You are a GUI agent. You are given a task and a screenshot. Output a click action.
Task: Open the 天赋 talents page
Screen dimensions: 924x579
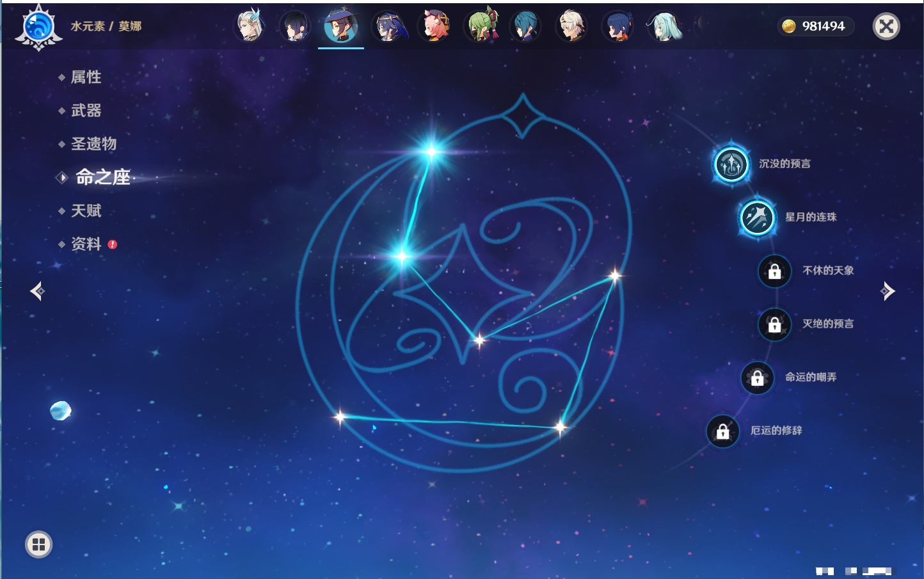pos(86,210)
